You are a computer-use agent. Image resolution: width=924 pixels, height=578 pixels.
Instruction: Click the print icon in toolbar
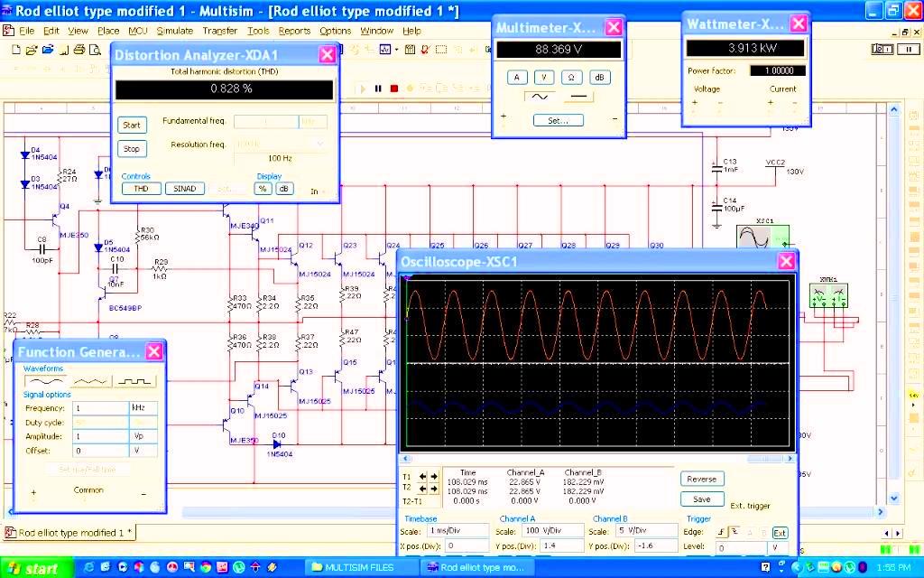coord(79,51)
